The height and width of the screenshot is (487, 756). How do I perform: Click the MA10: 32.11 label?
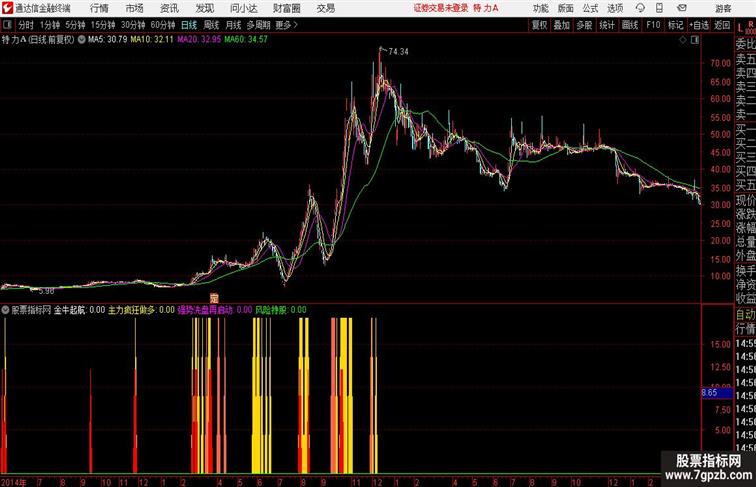(x=152, y=40)
